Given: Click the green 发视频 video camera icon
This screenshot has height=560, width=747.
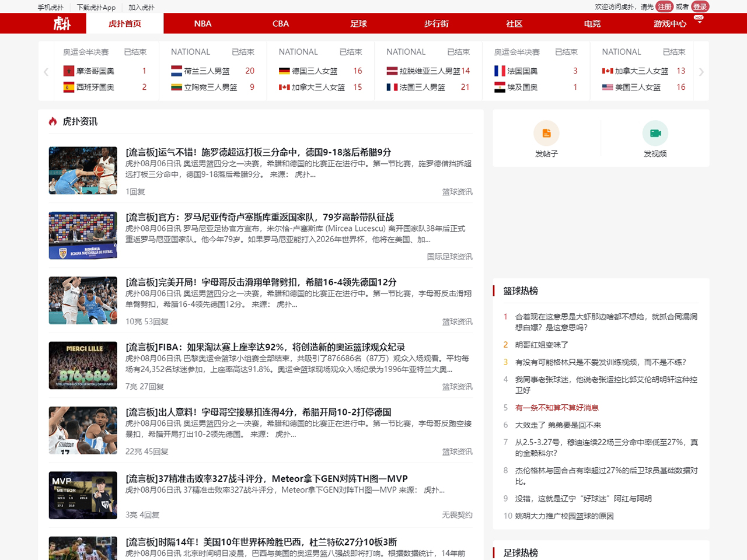Looking at the screenshot, I should coord(655,134).
